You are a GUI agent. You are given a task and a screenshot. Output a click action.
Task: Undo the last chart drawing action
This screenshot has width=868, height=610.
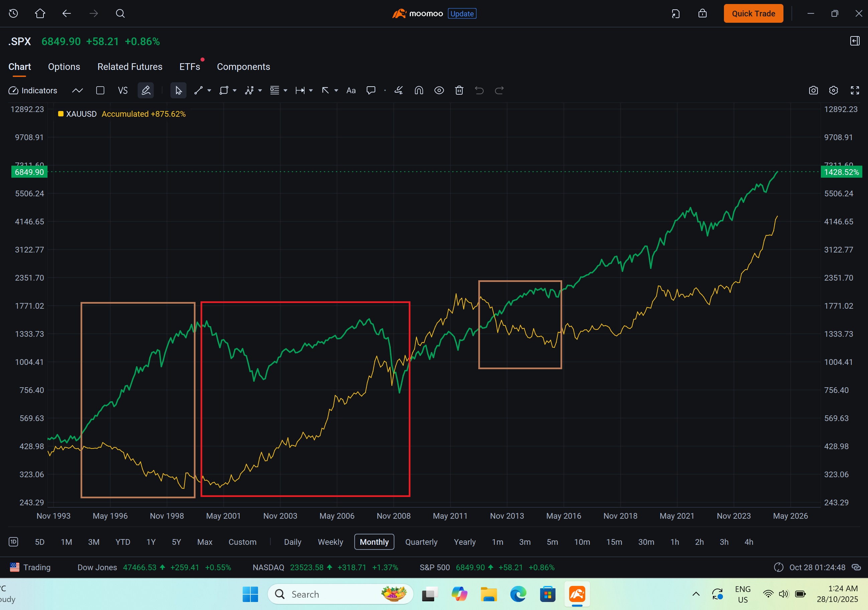(x=479, y=90)
